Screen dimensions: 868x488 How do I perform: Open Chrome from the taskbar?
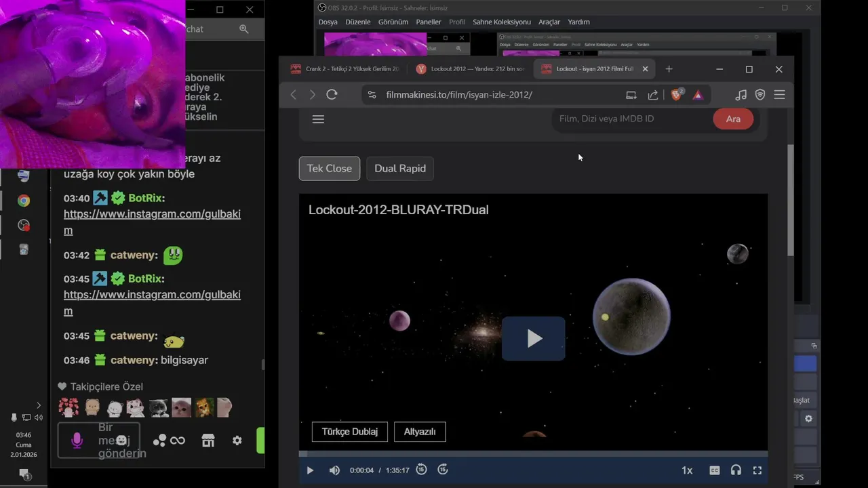coord(23,201)
